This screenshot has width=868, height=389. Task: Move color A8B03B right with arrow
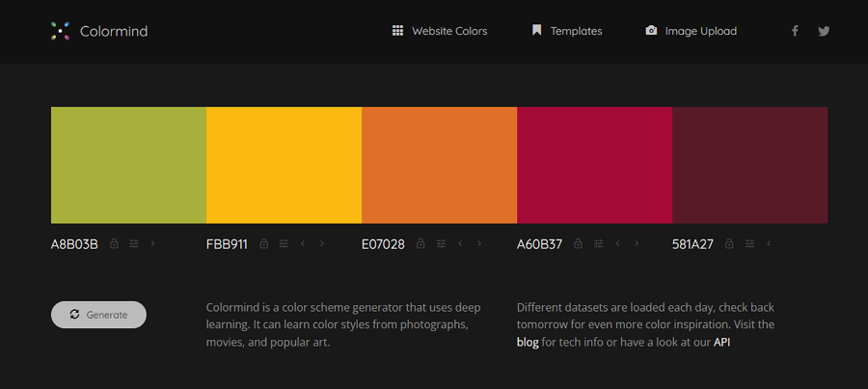tap(153, 243)
